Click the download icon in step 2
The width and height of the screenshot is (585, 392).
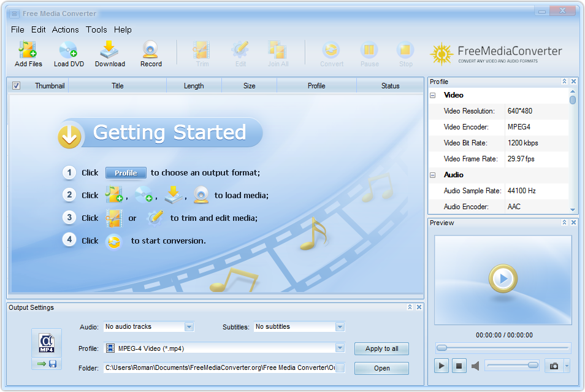tap(174, 194)
